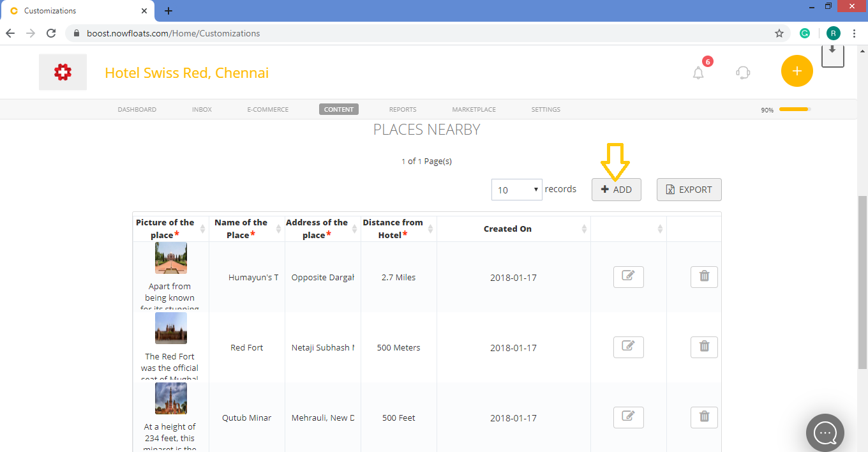Edit the Red Fort entry with pencil icon
The width and height of the screenshot is (868, 452).
[x=628, y=347]
